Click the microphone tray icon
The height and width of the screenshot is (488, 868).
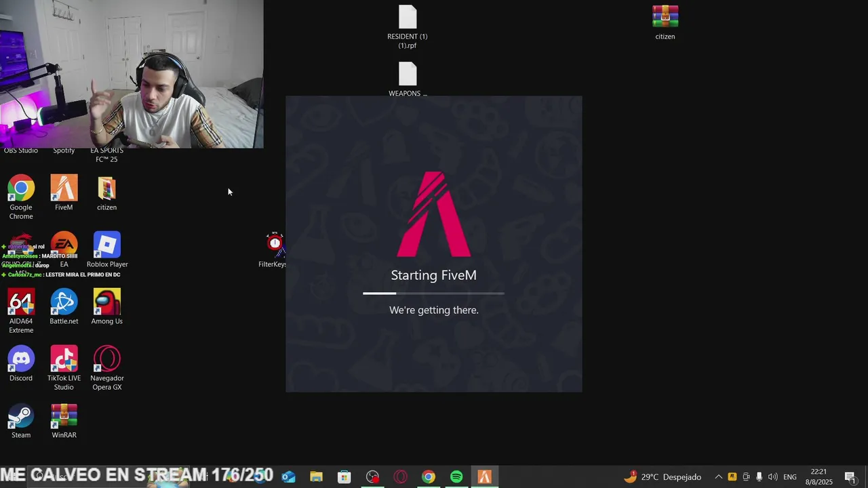[x=759, y=477]
